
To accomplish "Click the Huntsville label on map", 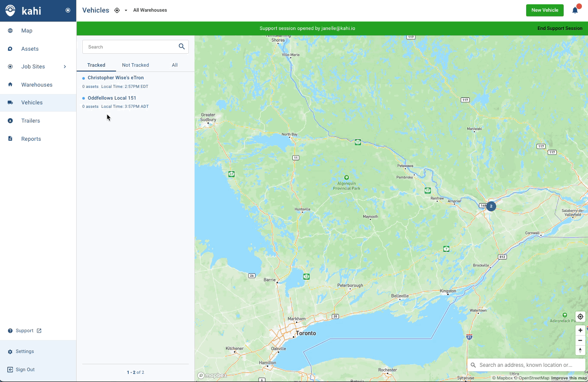I will tap(302, 210).
